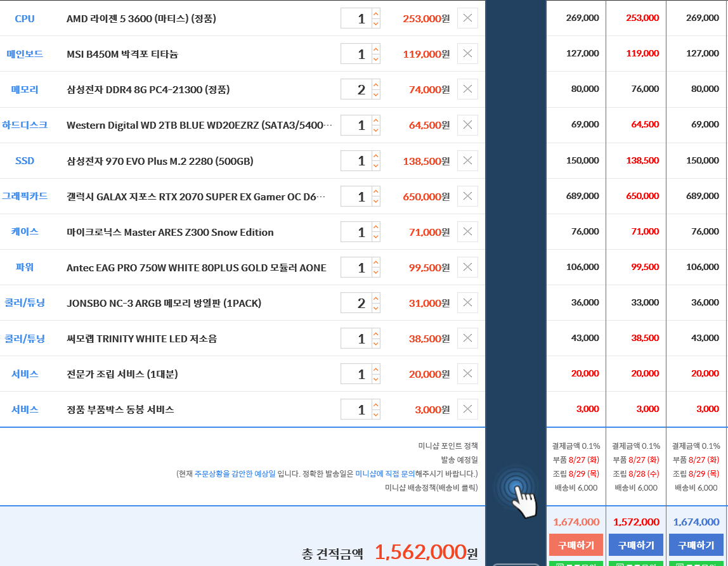728x566 pixels.
Task: Select 삼성전자 970 EVO Plus product name
Action: (x=160, y=161)
